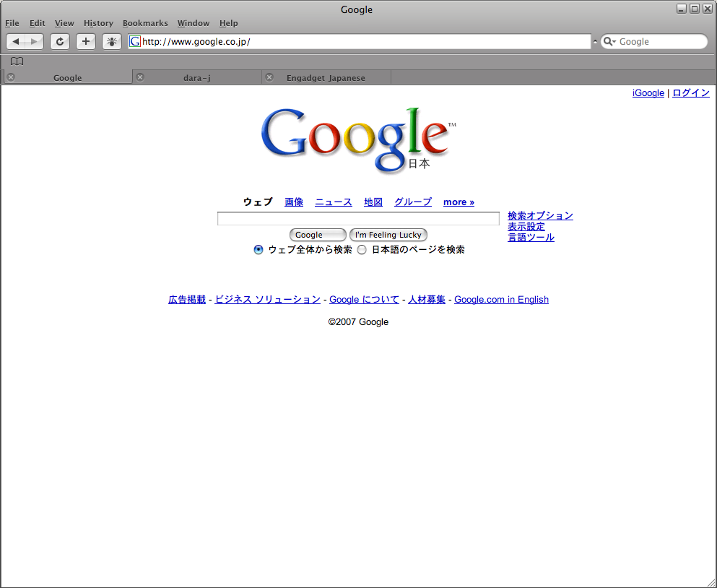Viewport: 717px width, 588px height.
Task: Open the bookmarks book icon
Action: tap(17, 61)
